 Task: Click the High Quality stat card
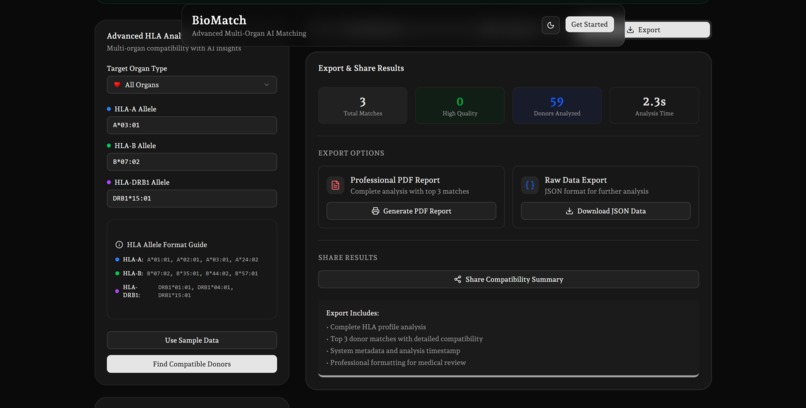(x=460, y=105)
